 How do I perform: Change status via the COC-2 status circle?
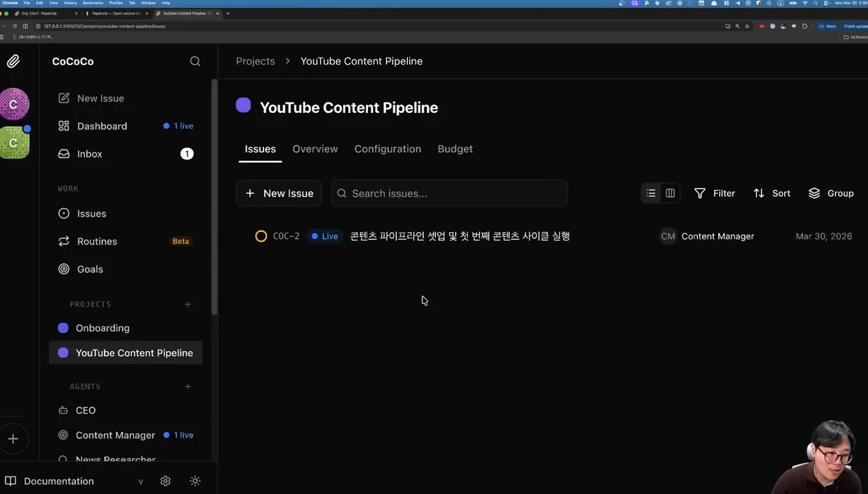click(261, 236)
